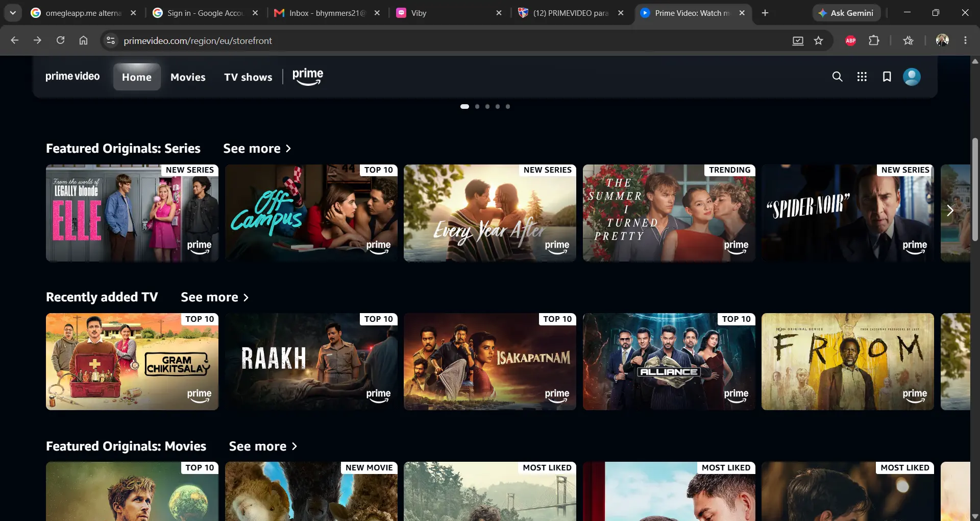Open Raakh show thumbnail
This screenshot has height=521, width=980.
[311, 362]
